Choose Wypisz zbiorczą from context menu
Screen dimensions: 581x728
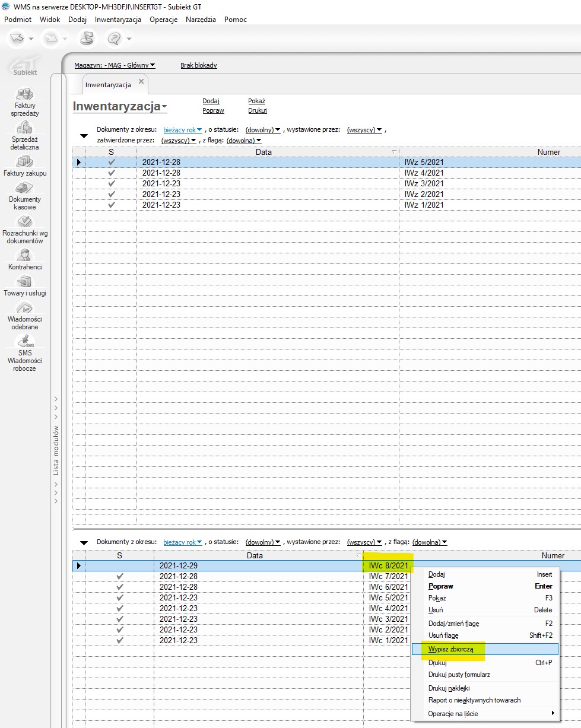pos(451,649)
